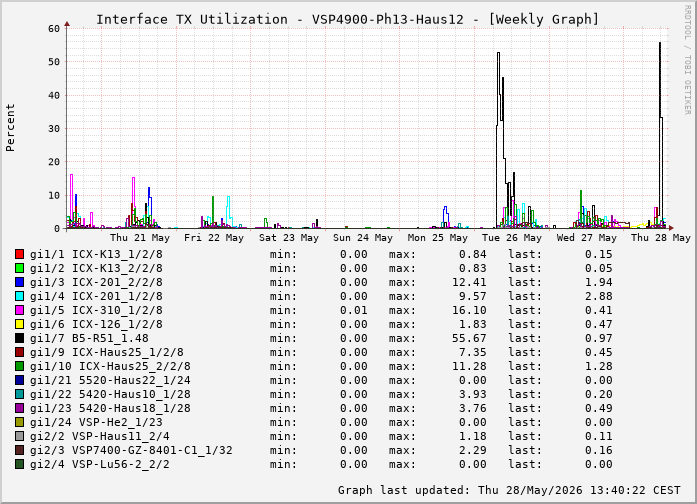The width and height of the screenshot is (697, 504).
Task: Select legend label gi1/3 ICX-201_2/2/8
Action: click(96, 282)
